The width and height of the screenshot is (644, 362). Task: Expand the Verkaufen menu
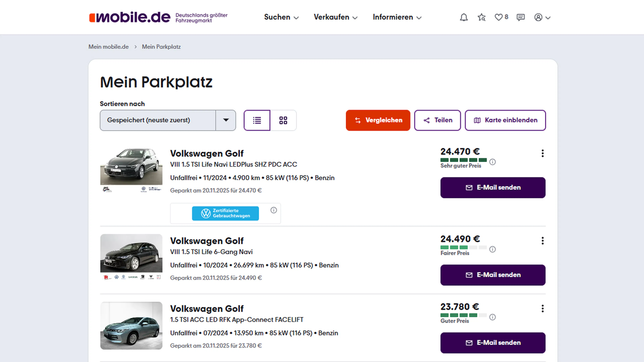[x=335, y=17]
